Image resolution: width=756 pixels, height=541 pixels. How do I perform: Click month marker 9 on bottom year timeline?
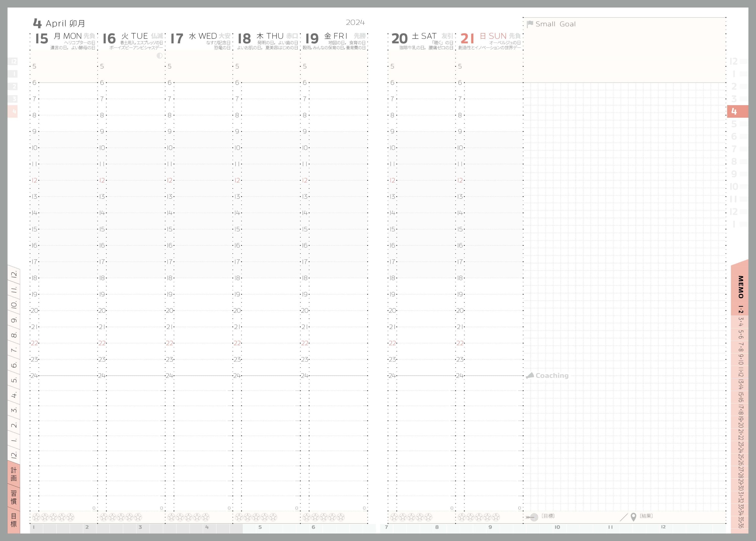(490, 527)
